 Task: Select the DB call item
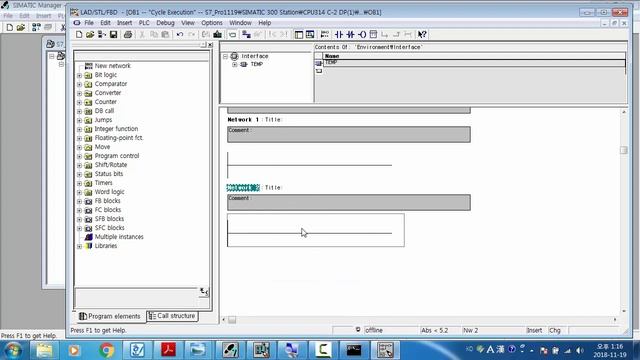click(104, 111)
